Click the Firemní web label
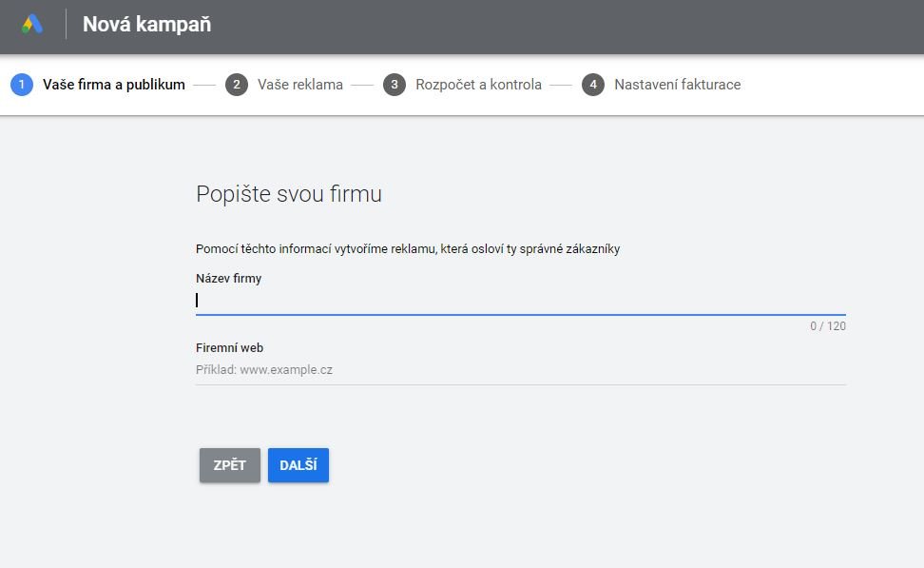Viewport: 924px width, 568px height. click(229, 348)
